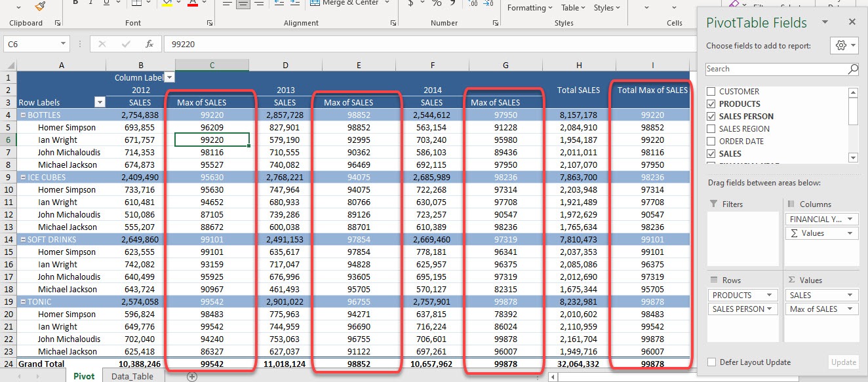The height and width of the screenshot is (382, 868).
Task: Open Number format dialog launcher
Action: [x=495, y=23]
